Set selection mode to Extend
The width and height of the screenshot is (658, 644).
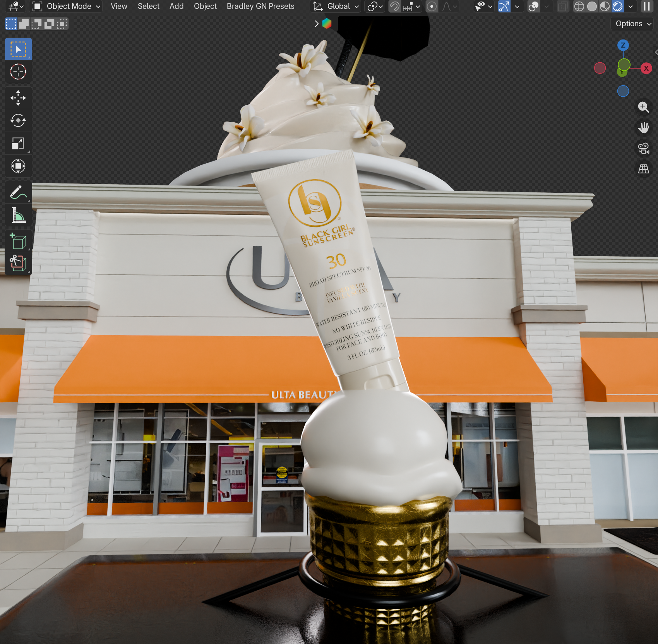coord(24,24)
